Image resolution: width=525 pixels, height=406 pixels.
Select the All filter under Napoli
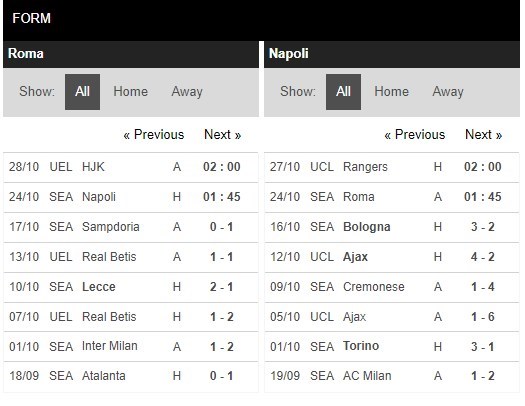tap(343, 92)
